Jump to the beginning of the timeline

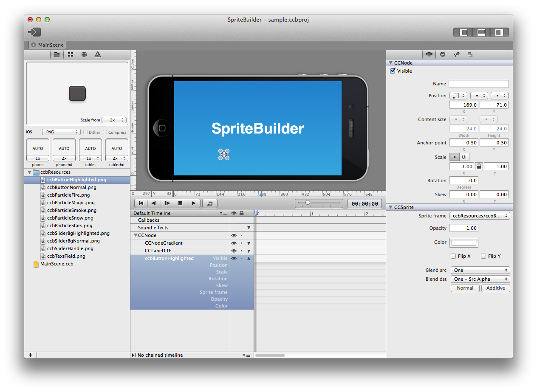tap(141, 203)
